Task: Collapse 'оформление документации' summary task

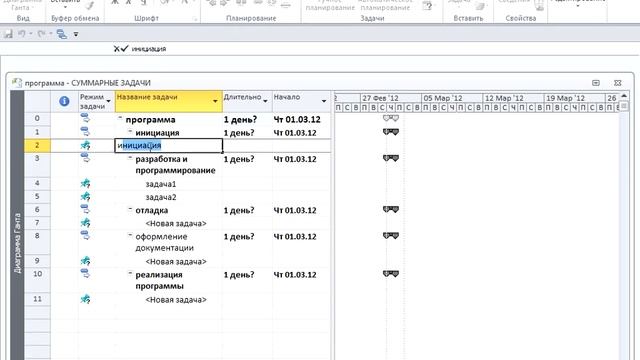Action: click(130, 234)
